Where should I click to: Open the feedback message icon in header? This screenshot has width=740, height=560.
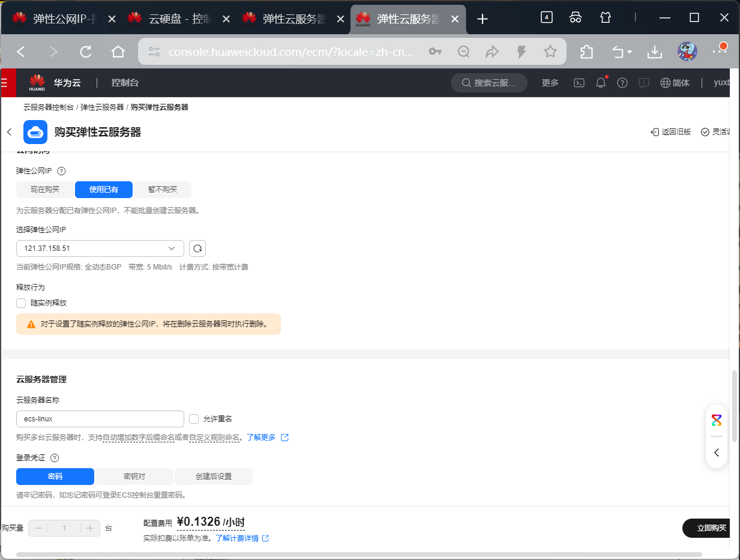(x=644, y=83)
